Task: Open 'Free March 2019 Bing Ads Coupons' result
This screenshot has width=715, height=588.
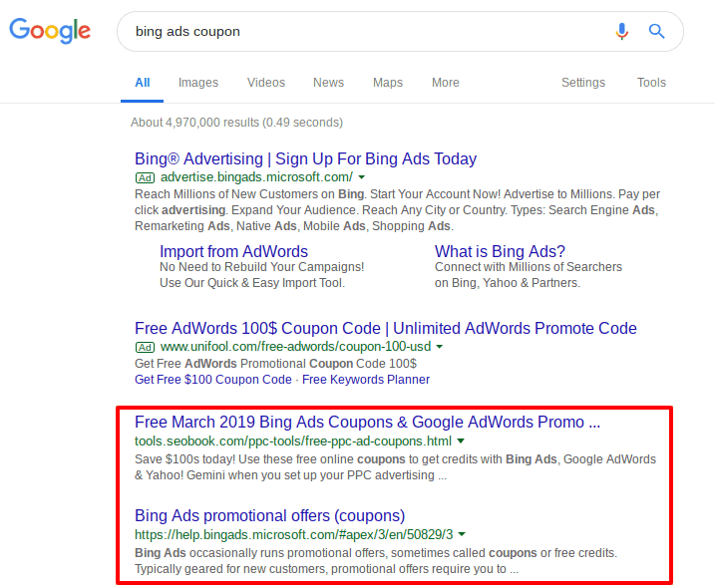Action: pyautogui.click(x=368, y=423)
